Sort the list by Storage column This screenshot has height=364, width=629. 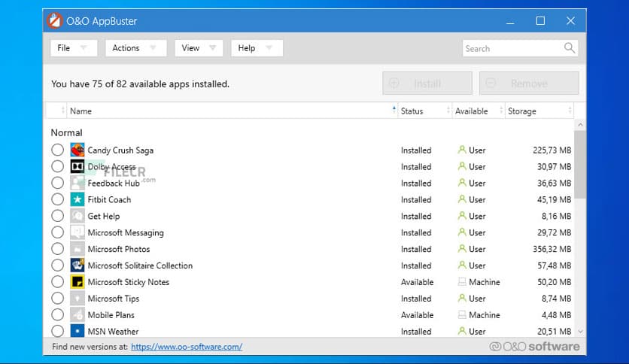pyautogui.click(x=539, y=111)
